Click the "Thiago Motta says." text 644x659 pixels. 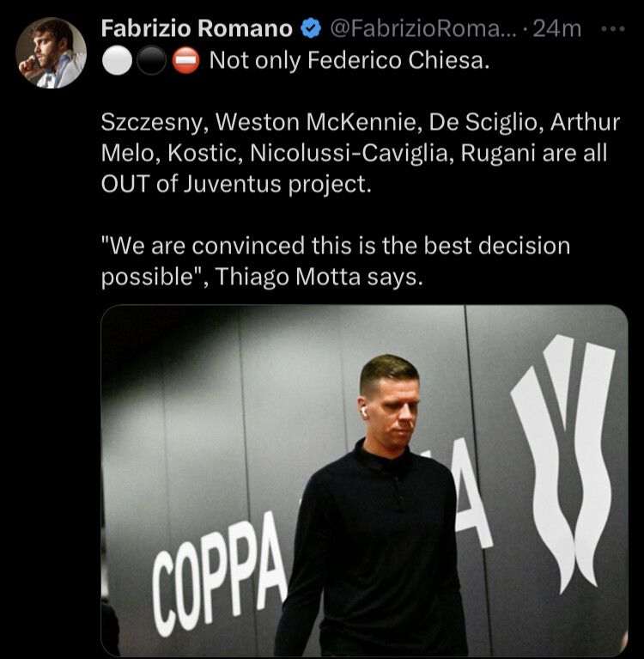tap(319, 277)
